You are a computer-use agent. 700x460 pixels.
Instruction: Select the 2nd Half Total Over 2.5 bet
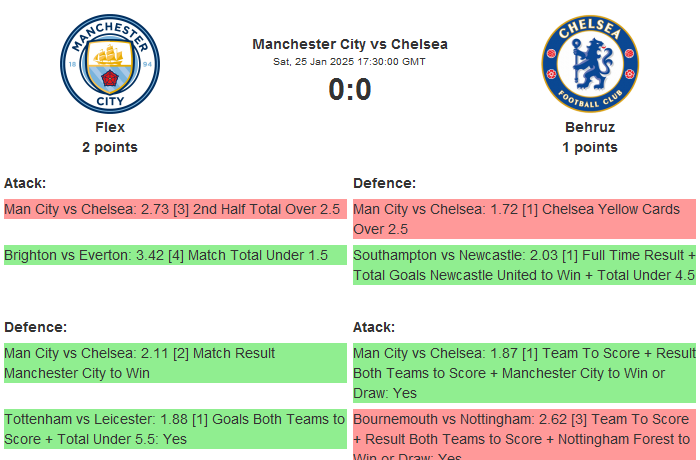174,210
